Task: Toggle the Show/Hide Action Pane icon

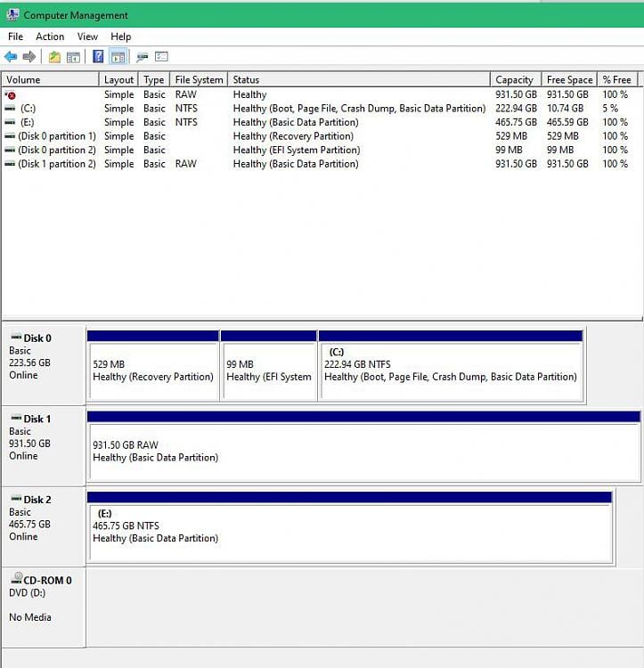Action: pyautogui.click(x=118, y=57)
